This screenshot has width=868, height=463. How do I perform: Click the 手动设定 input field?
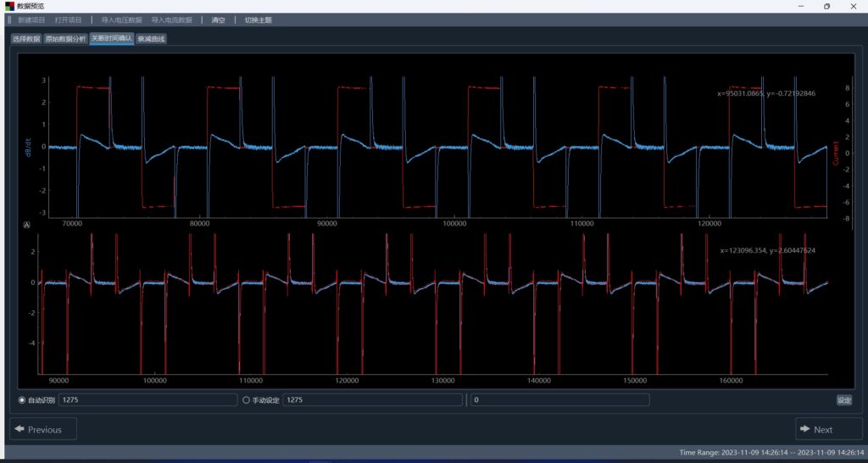(x=372, y=399)
